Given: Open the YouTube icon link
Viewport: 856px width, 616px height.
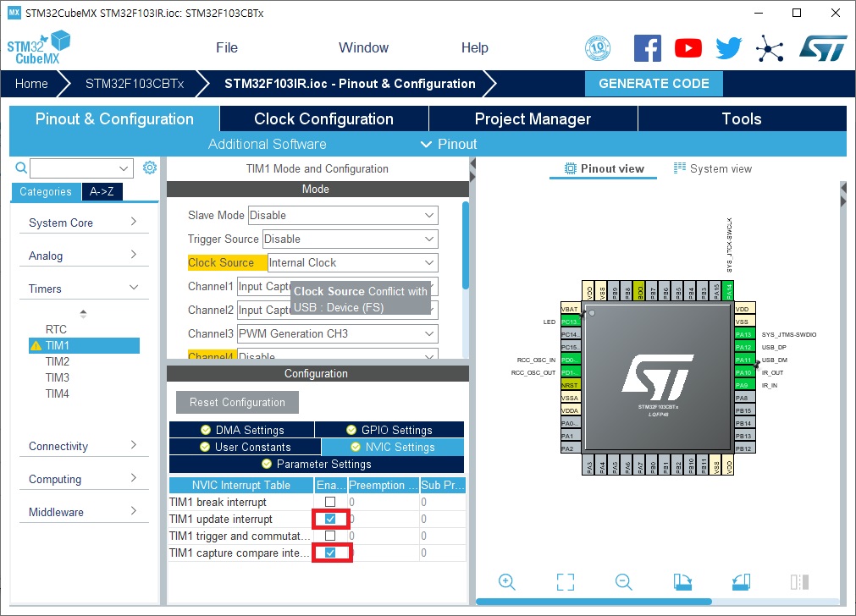Looking at the screenshot, I should [688, 48].
